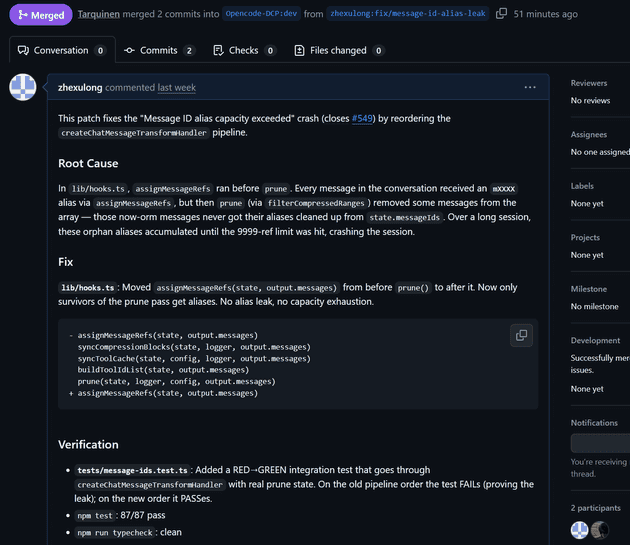Click the 'prune(state, logger, config, output.messages)' line
Viewport: 630px width, 545px height.
pos(176,381)
